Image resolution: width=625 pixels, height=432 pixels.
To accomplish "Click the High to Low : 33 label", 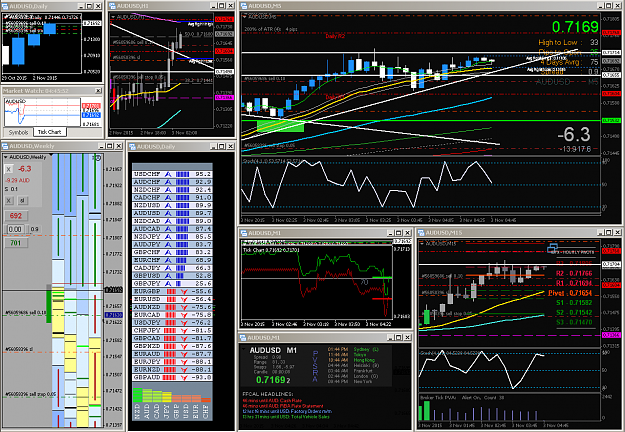I will click(568, 42).
